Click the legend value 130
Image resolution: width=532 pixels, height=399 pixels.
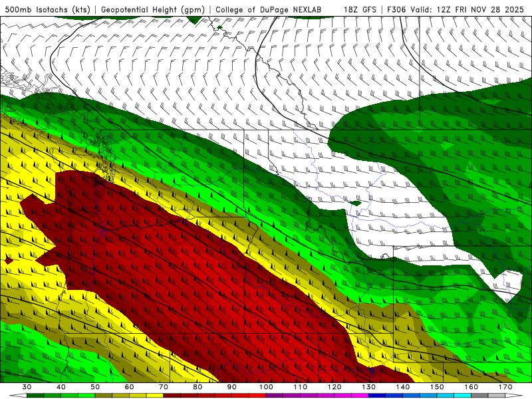[x=369, y=387]
